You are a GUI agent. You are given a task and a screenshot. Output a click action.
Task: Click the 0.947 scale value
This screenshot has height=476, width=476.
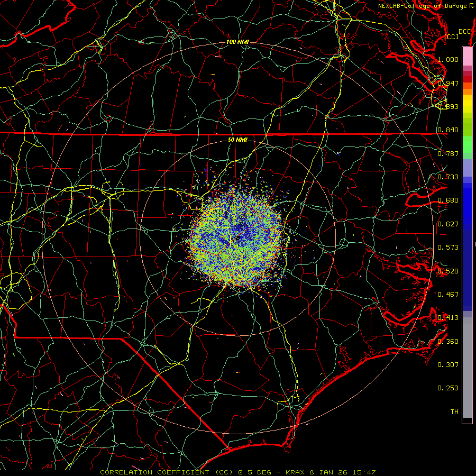click(448, 83)
